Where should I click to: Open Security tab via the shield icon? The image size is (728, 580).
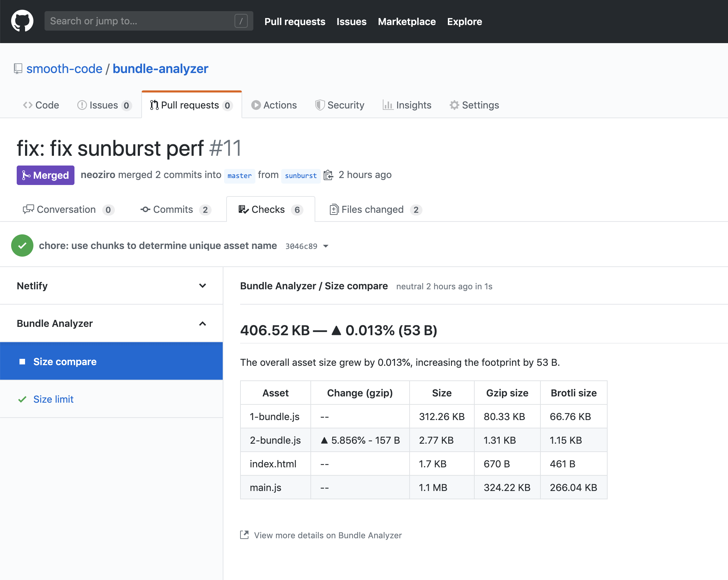tap(319, 105)
